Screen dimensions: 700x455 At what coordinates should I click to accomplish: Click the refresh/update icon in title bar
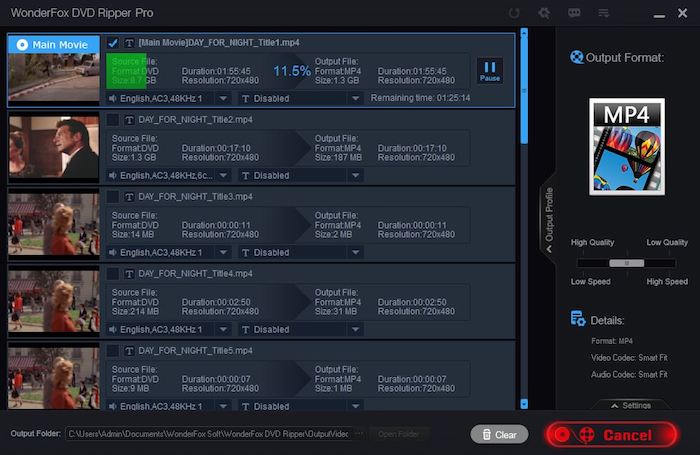514,13
